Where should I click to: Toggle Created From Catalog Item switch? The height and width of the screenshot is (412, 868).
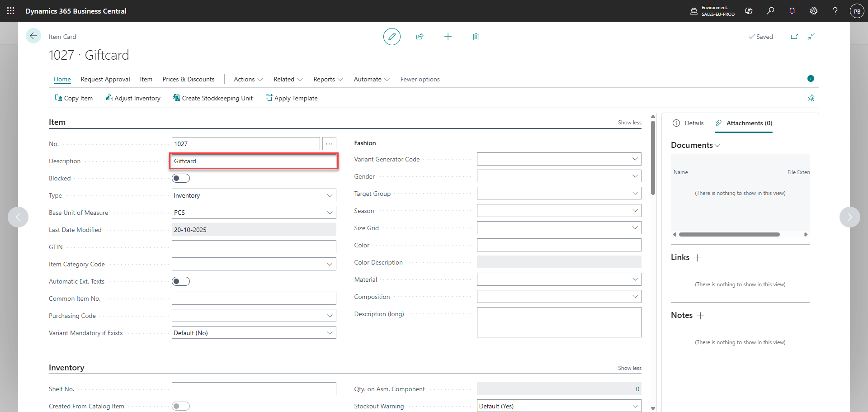pyautogui.click(x=181, y=406)
